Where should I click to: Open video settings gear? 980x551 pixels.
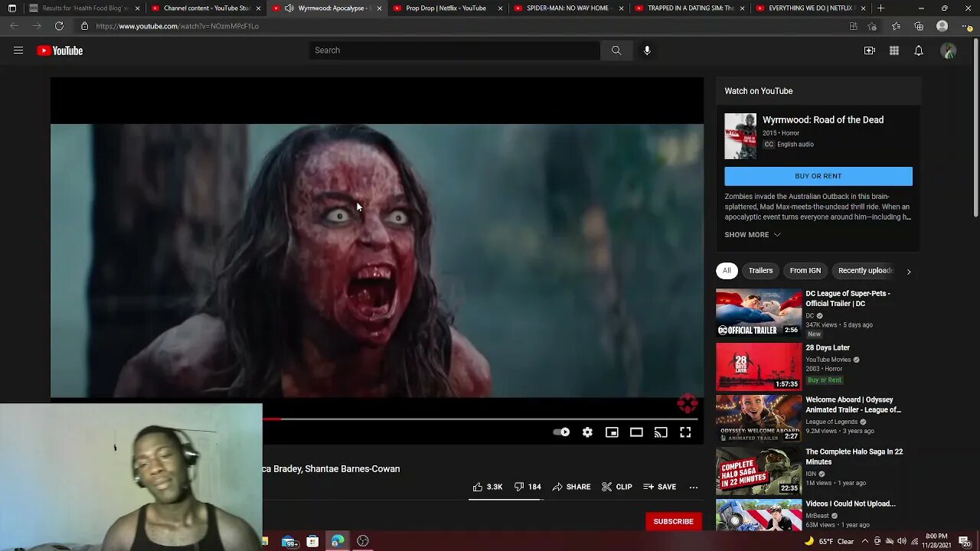(x=587, y=432)
